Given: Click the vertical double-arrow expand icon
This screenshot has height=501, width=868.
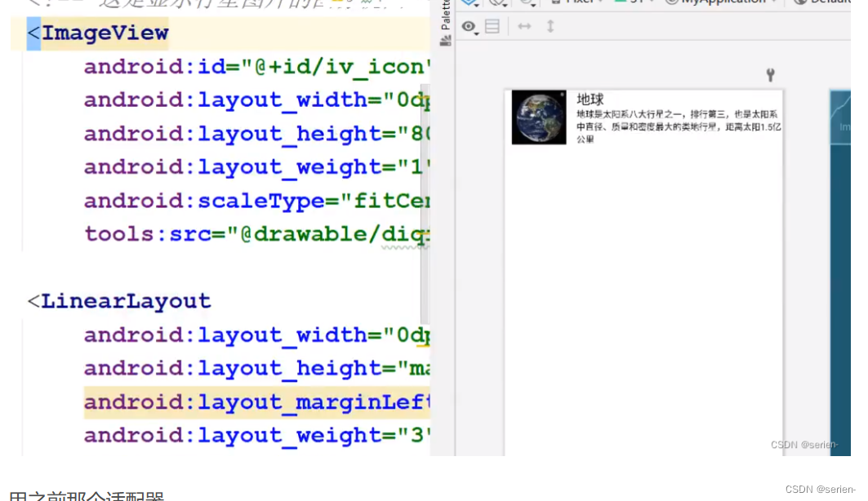Looking at the screenshot, I should coord(550,26).
